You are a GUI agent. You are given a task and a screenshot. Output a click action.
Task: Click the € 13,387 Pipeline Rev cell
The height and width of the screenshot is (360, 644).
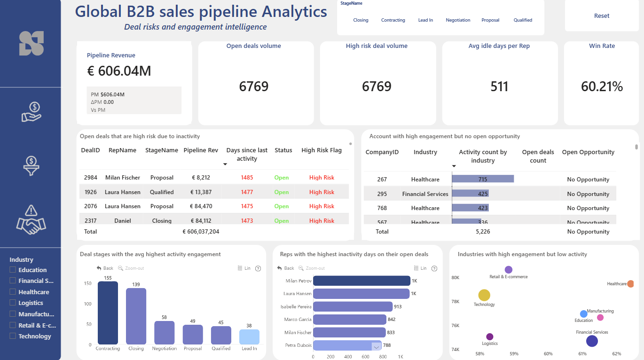[201, 192]
